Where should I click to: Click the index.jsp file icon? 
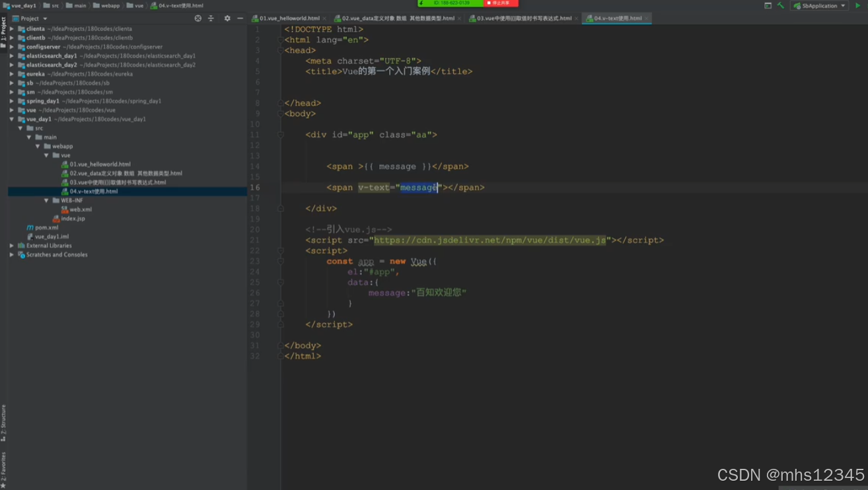point(56,219)
